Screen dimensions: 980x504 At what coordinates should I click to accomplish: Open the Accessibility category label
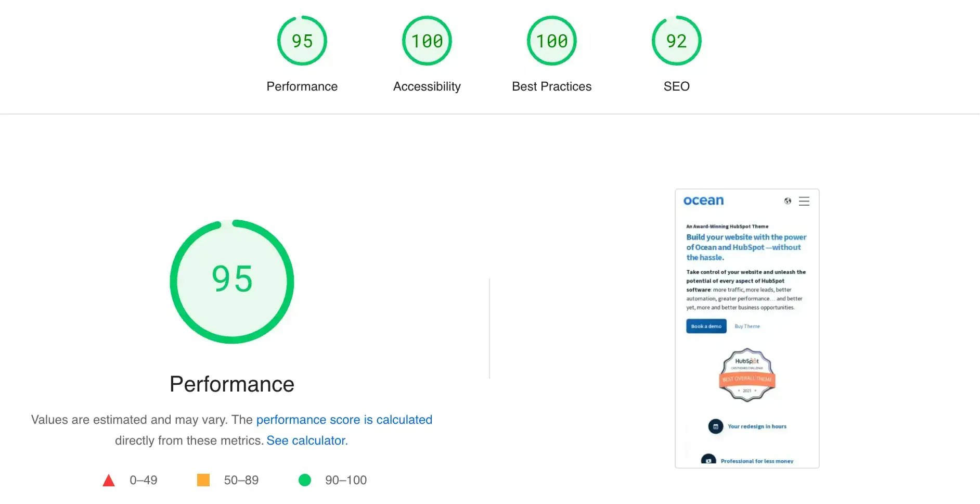427,86
